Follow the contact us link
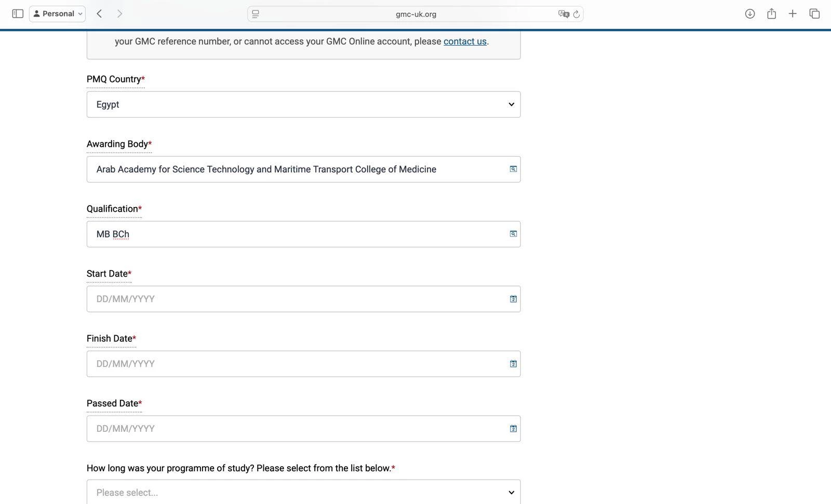The width and height of the screenshot is (831, 504). 465,42
